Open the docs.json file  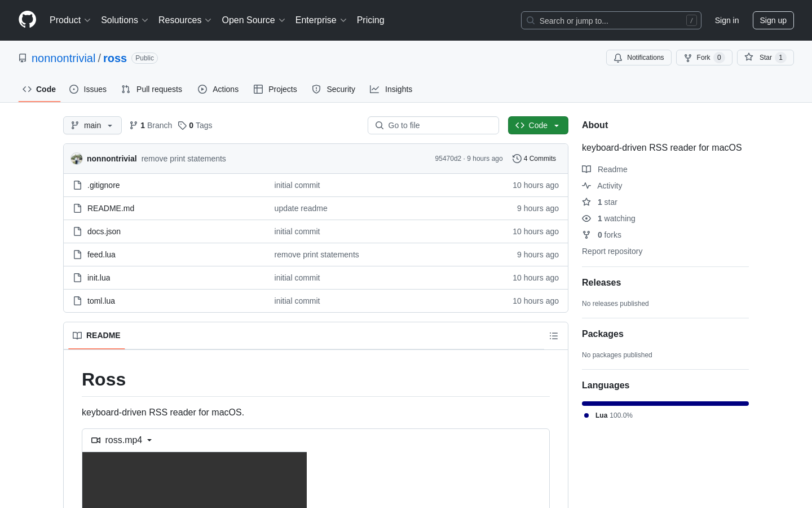pos(104,231)
